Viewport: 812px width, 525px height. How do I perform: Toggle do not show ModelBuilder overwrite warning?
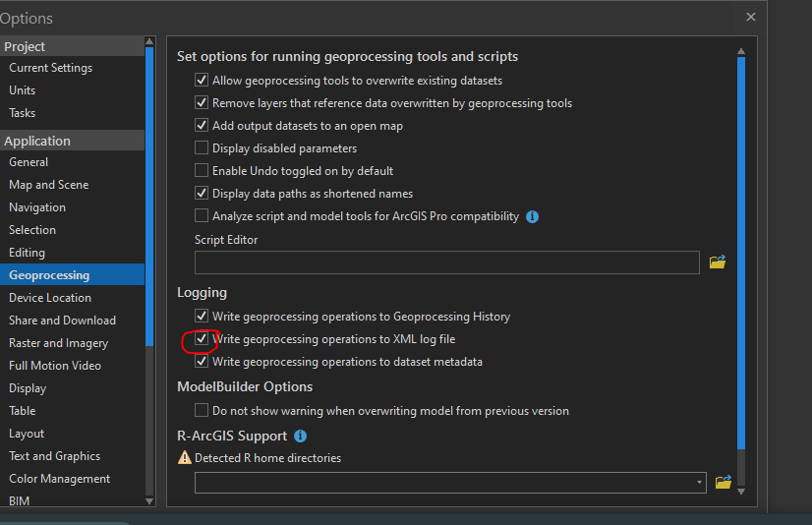(202, 411)
